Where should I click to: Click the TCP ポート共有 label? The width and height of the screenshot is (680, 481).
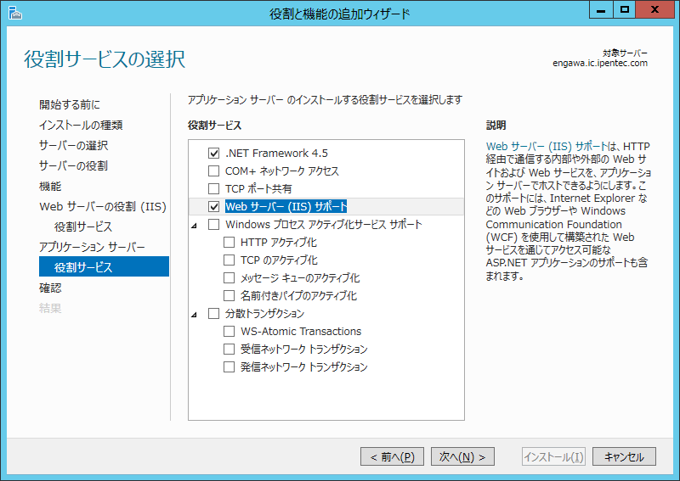258,189
